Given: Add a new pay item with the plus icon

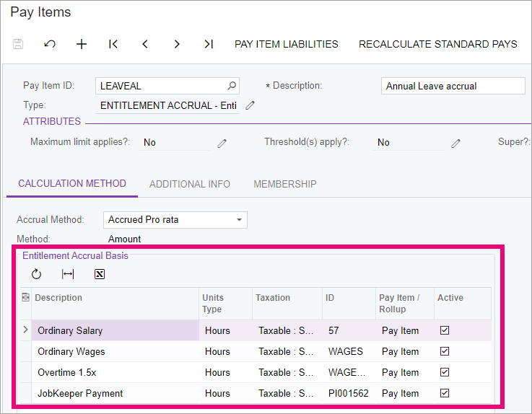Looking at the screenshot, I should (x=82, y=44).
